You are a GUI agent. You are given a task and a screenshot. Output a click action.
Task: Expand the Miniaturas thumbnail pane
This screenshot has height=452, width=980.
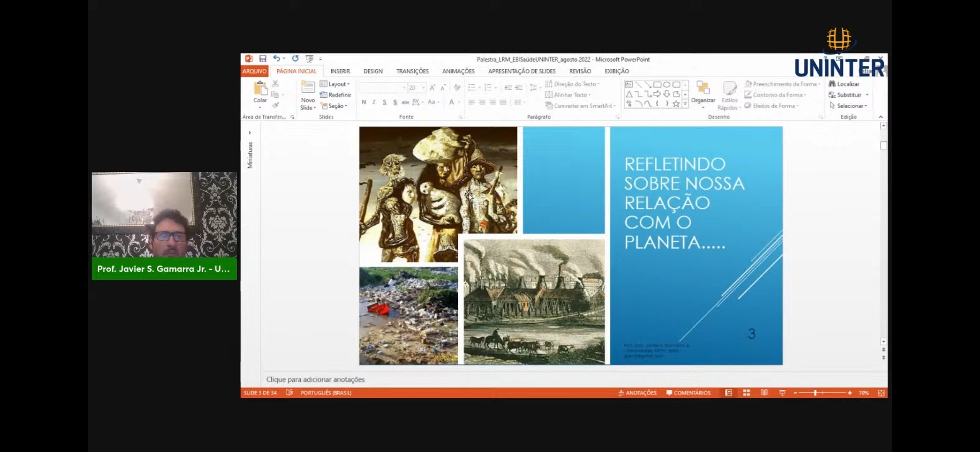tap(249, 132)
